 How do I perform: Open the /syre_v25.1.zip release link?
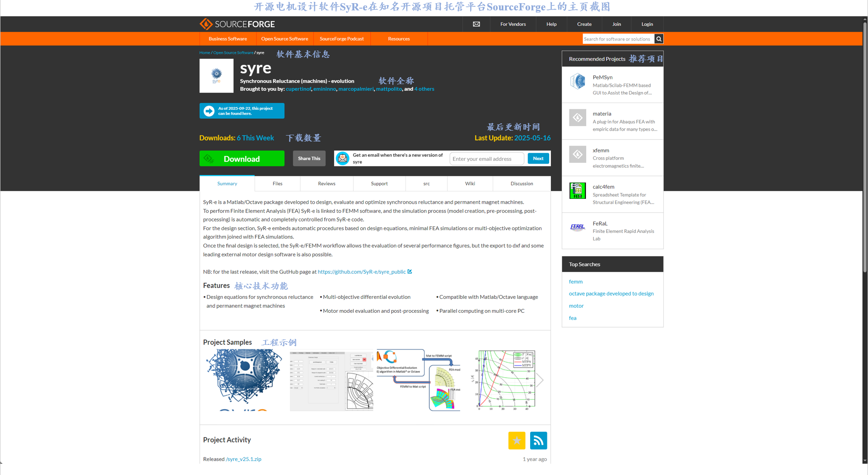243,459
